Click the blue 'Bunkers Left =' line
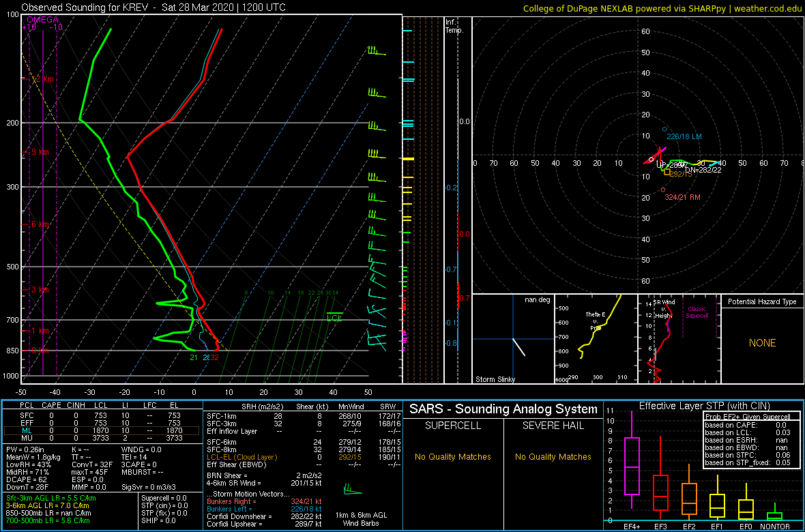Image resolution: width=805 pixels, height=532 pixels. pyautogui.click(x=263, y=509)
